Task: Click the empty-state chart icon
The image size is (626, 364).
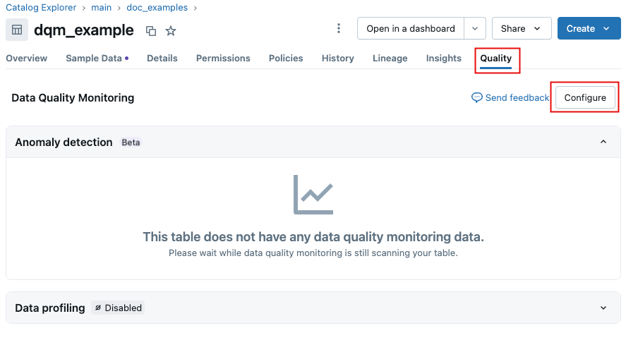Action: [x=313, y=195]
